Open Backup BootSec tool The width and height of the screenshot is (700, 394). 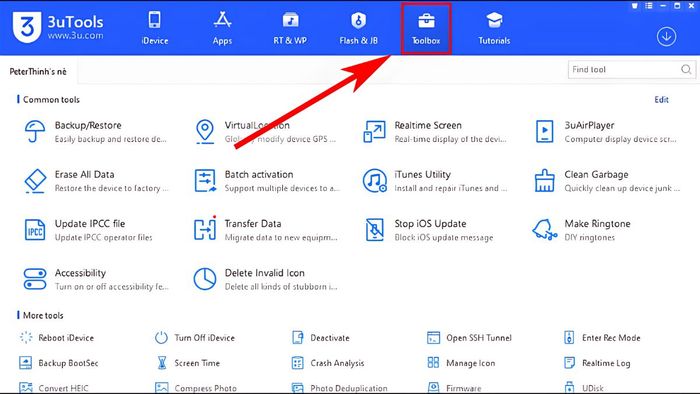[x=58, y=363]
